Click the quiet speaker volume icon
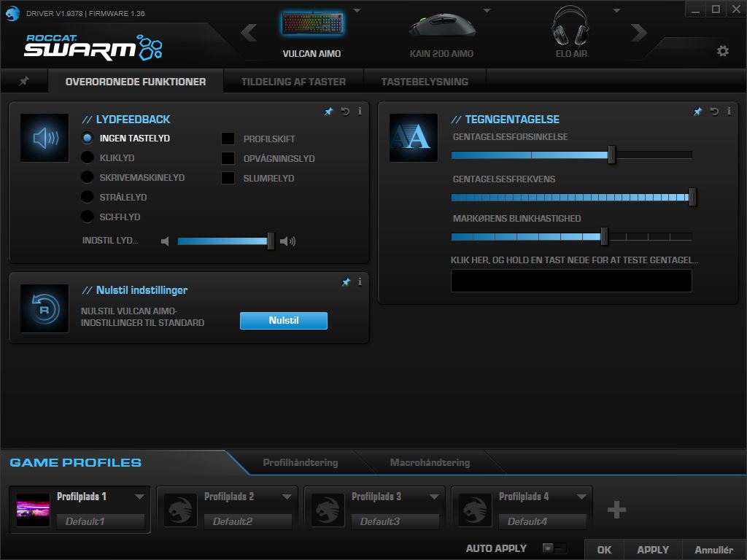The image size is (747, 560). 165,241
